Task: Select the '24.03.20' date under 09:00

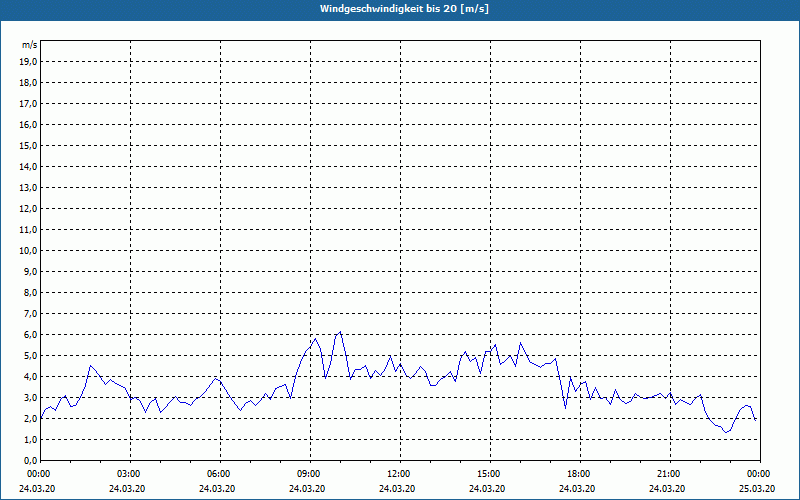Action: 307,489
